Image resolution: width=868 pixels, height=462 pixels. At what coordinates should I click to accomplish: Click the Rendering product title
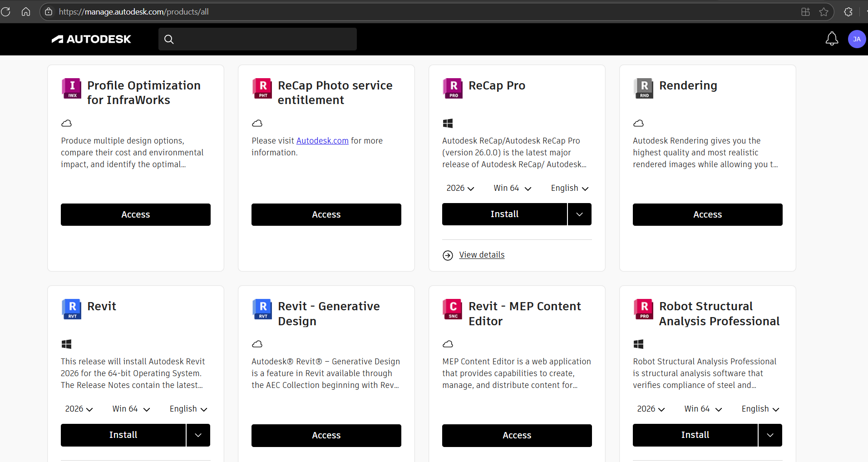pos(688,85)
